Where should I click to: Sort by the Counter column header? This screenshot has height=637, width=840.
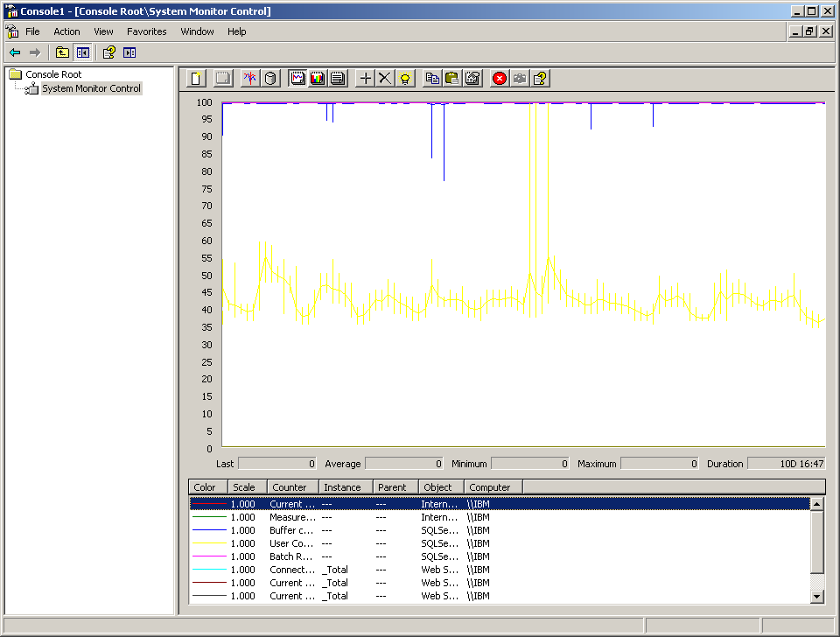coord(293,487)
